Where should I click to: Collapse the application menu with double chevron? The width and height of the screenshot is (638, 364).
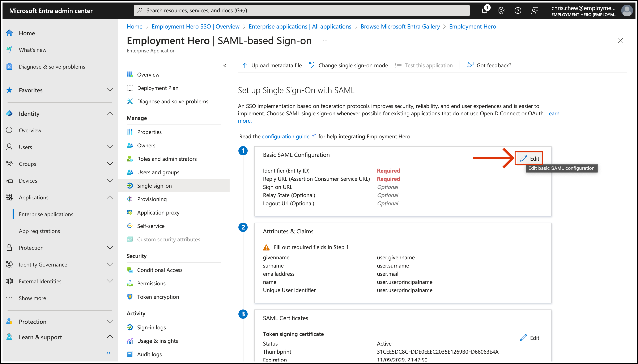click(x=224, y=65)
